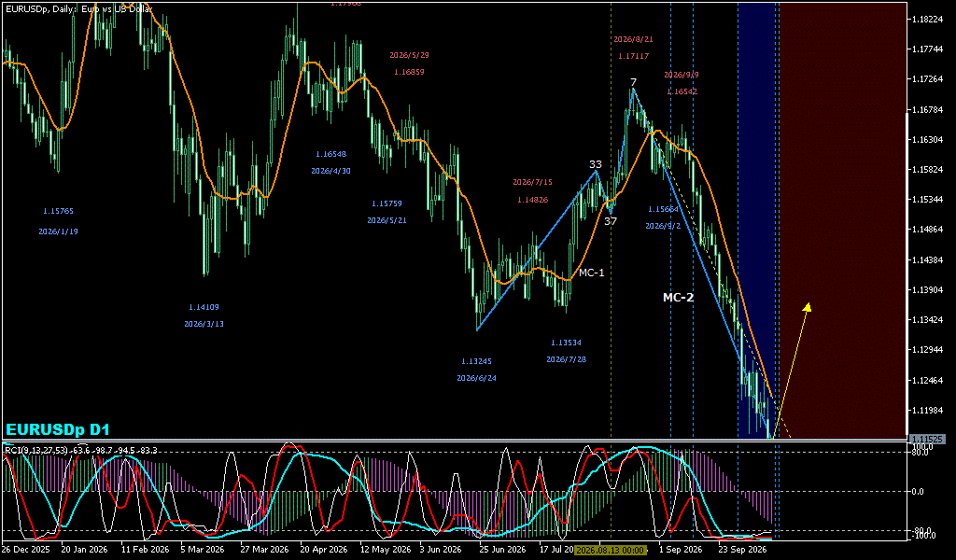The image size is (956, 560).
Task: Click the '23 Sep 2026' time axis label
Action: [742, 549]
